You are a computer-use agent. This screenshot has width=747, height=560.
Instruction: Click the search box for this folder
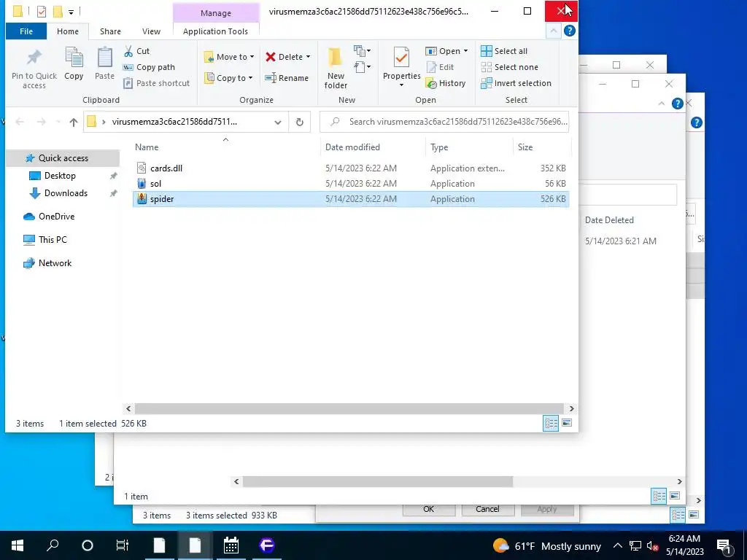tap(444, 122)
